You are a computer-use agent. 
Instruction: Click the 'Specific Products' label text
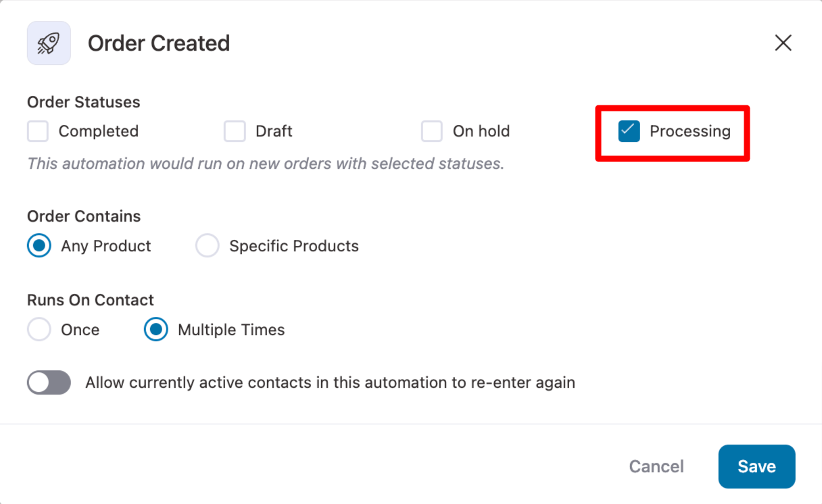[x=294, y=246]
